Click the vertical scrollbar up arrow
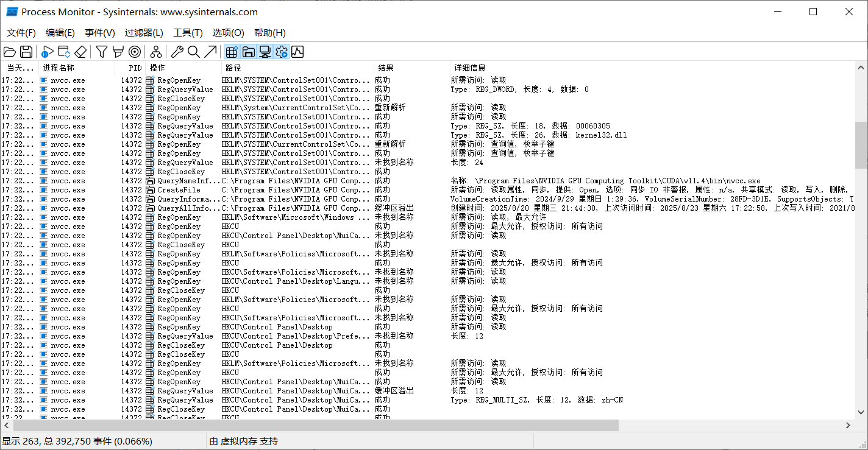The height and width of the screenshot is (450, 868). click(x=861, y=67)
